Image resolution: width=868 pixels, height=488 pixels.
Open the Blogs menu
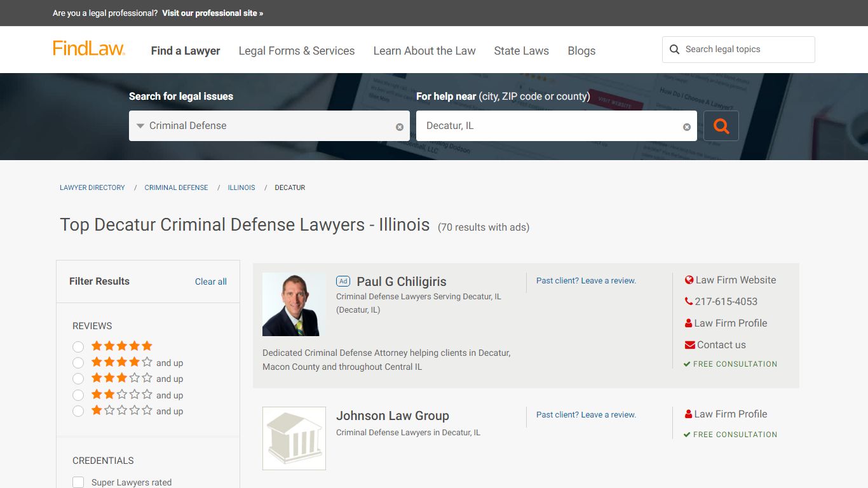(x=581, y=51)
